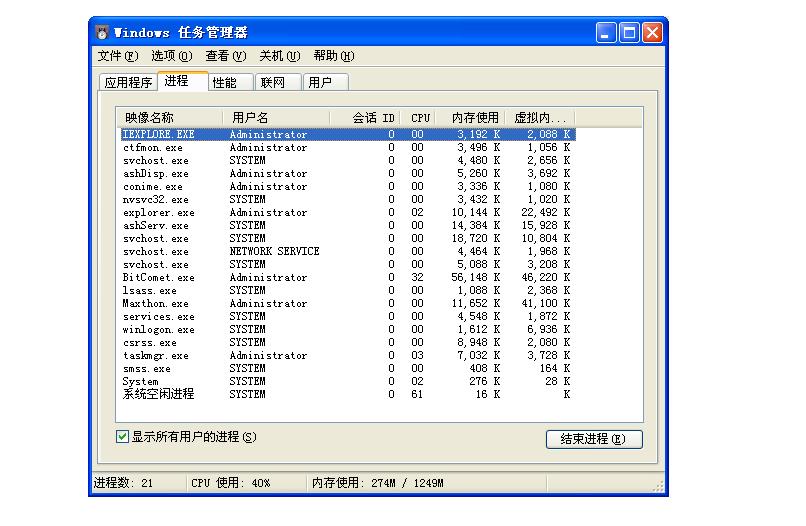Select the BitComet.exe process
The image size is (806, 526).
coord(348,277)
